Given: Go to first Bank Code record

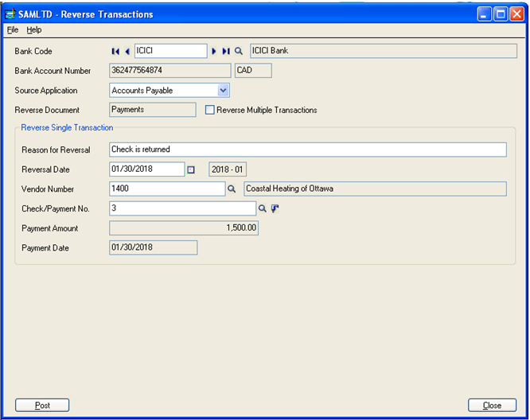Looking at the screenshot, I should 115,52.
